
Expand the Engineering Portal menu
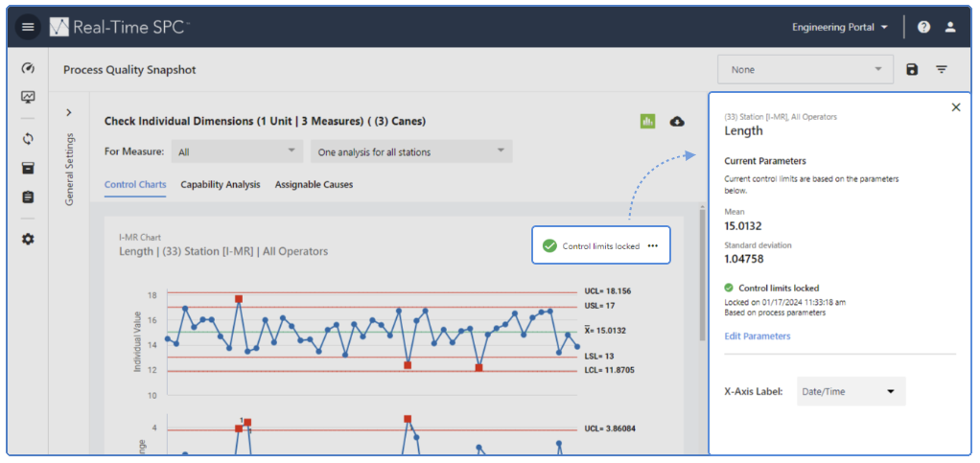tap(840, 27)
